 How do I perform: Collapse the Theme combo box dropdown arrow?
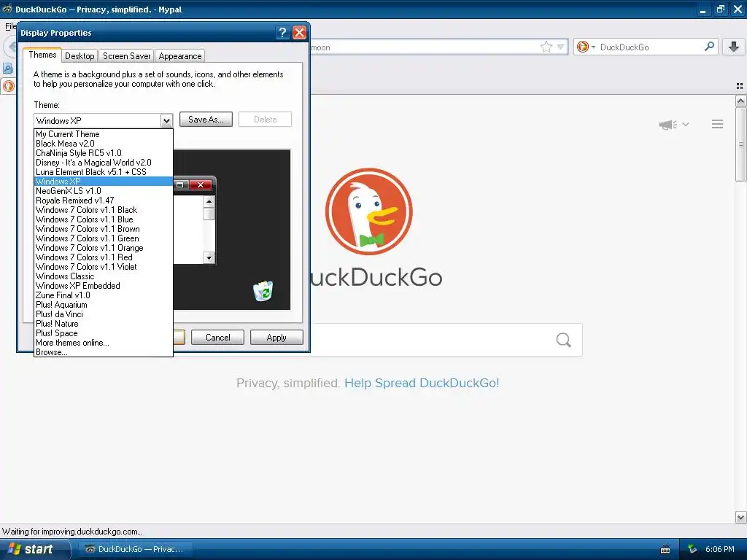(166, 120)
